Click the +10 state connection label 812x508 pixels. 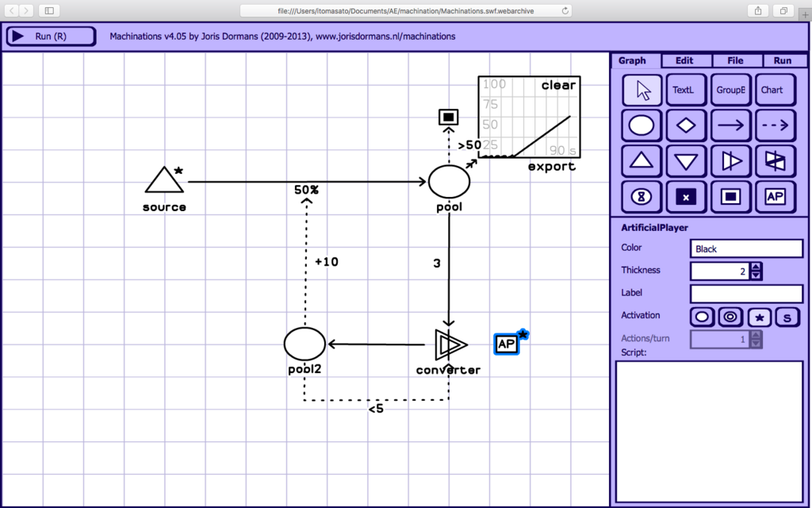(327, 262)
